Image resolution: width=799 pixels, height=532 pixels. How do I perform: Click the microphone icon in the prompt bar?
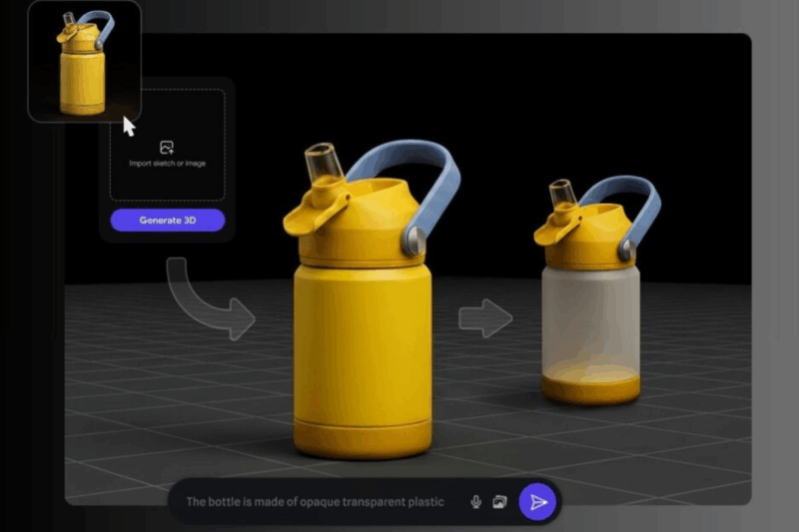coord(476,502)
